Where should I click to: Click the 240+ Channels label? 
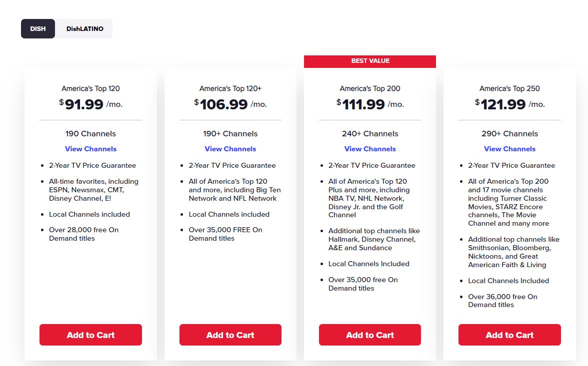pos(370,133)
